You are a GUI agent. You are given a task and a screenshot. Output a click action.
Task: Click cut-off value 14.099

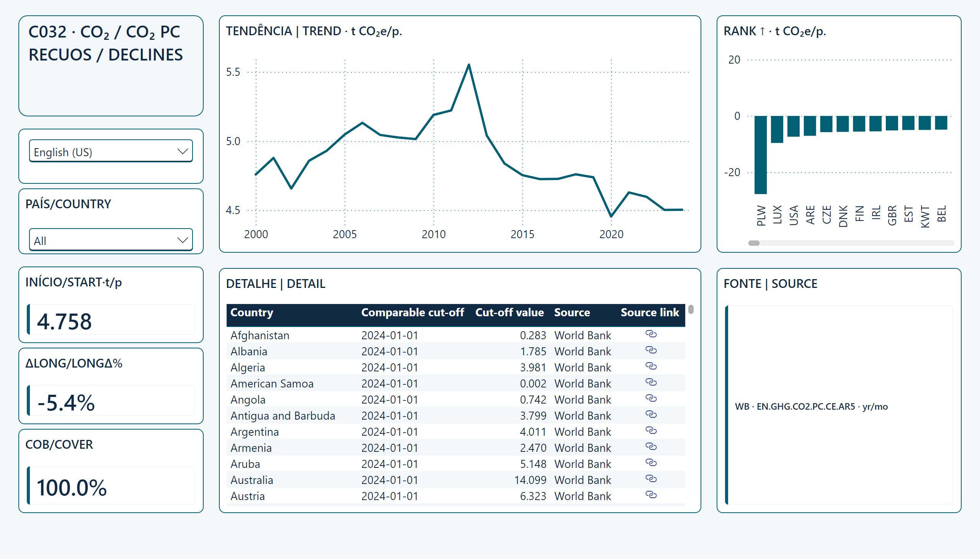(530, 480)
